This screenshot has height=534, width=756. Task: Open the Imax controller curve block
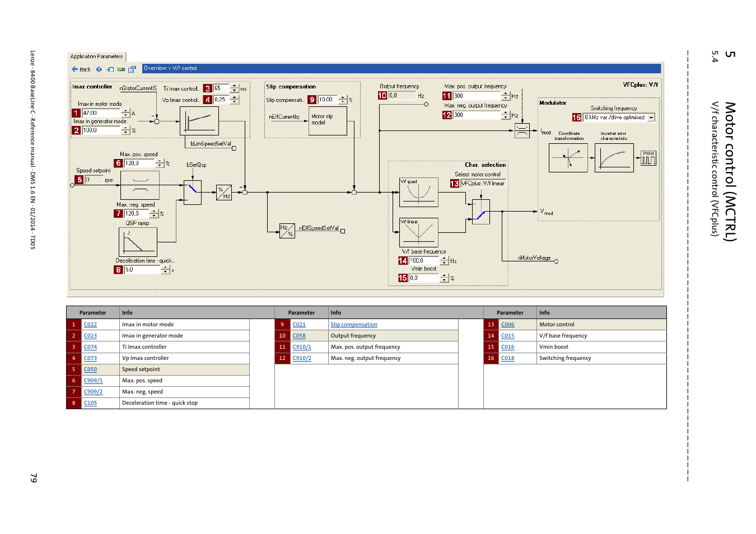point(199,121)
